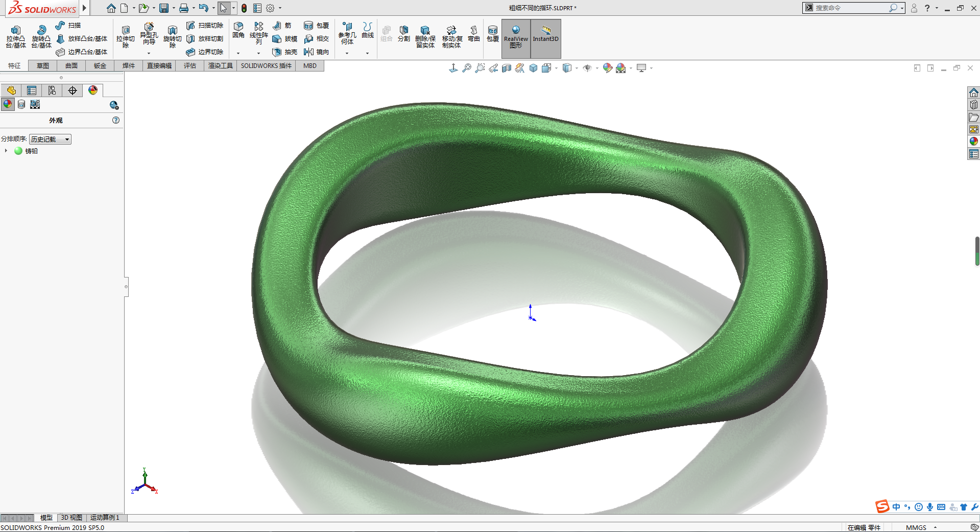Viewport: 980px width, 532px height.
Task: Select the Extruded Boss/Base (拉伸凸台/基体) tool
Action: pyautogui.click(x=16, y=37)
